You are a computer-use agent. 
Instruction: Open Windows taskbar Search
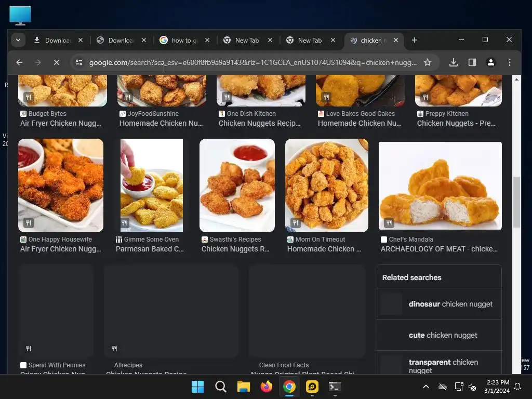220,387
